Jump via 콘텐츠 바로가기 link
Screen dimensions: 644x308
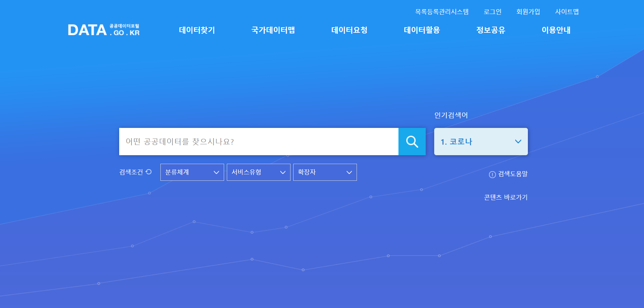pyautogui.click(x=506, y=197)
